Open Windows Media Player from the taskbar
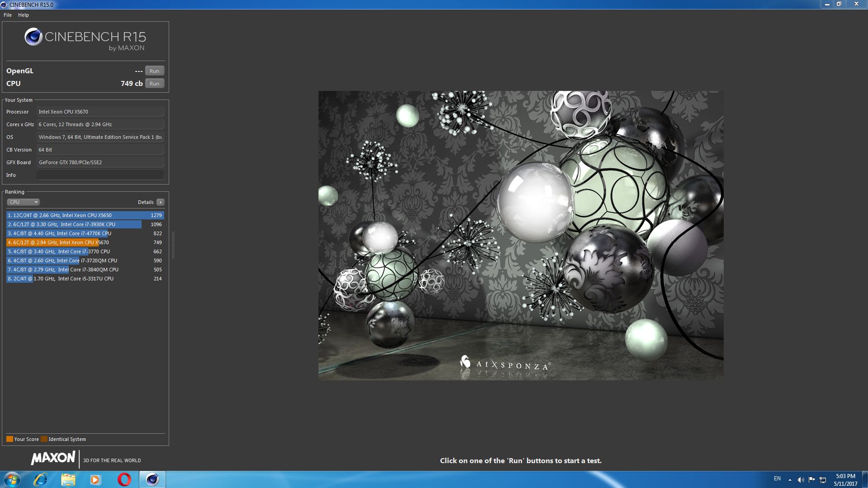Viewport: 868px width, 488px height. [x=95, y=479]
